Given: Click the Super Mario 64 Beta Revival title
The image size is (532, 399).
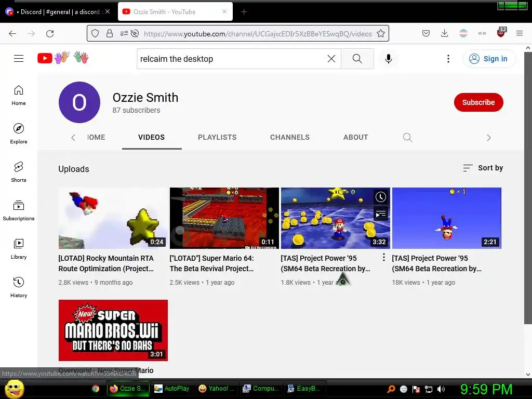Looking at the screenshot, I should pyautogui.click(x=212, y=263).
